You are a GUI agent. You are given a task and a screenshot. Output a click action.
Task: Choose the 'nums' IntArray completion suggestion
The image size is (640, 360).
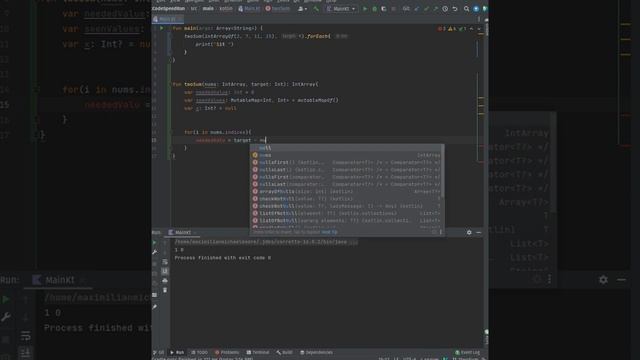(347, 155)
